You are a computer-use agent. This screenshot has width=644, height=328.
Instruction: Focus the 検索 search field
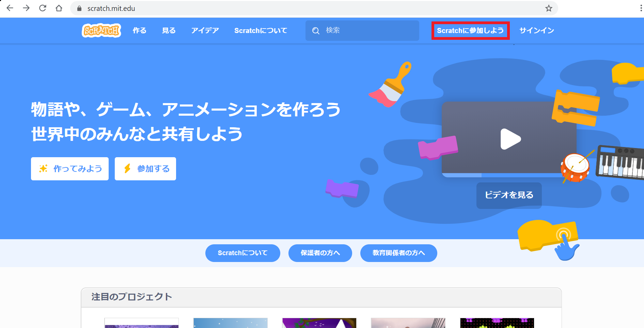pyautogui.click(x=362, y=31)
